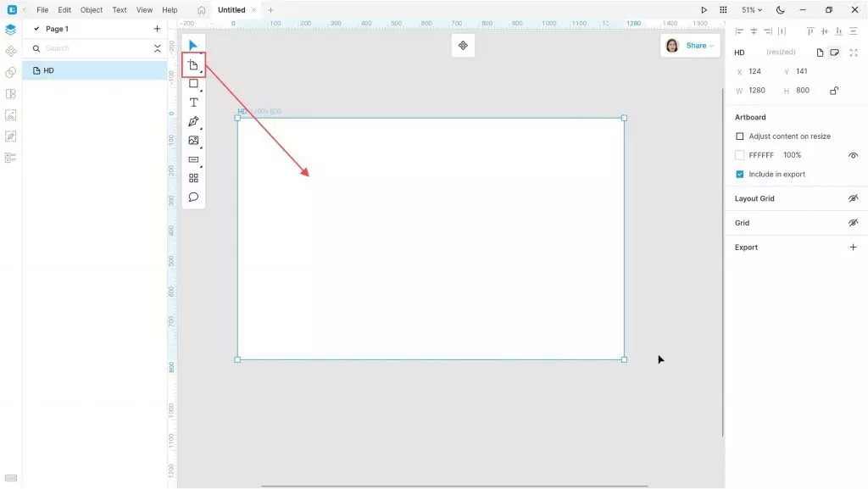Image resolution: width=868 pixels, height=489 pixels.
Task: Align selection to bottom edge
Action: [838, 31]
